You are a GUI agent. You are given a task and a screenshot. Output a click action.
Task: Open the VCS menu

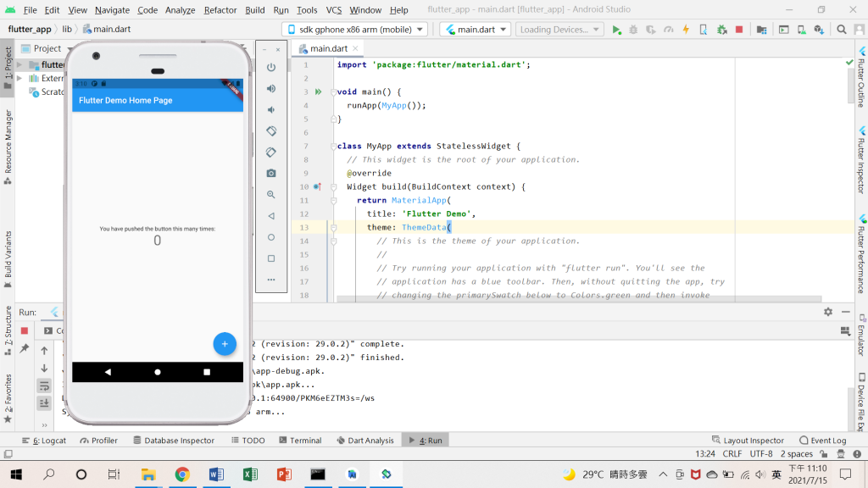334,10
